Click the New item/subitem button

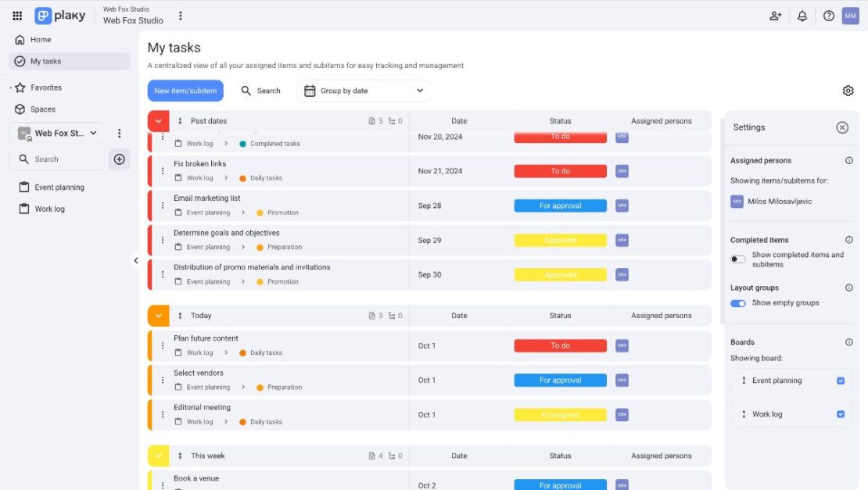pos(185,90)
